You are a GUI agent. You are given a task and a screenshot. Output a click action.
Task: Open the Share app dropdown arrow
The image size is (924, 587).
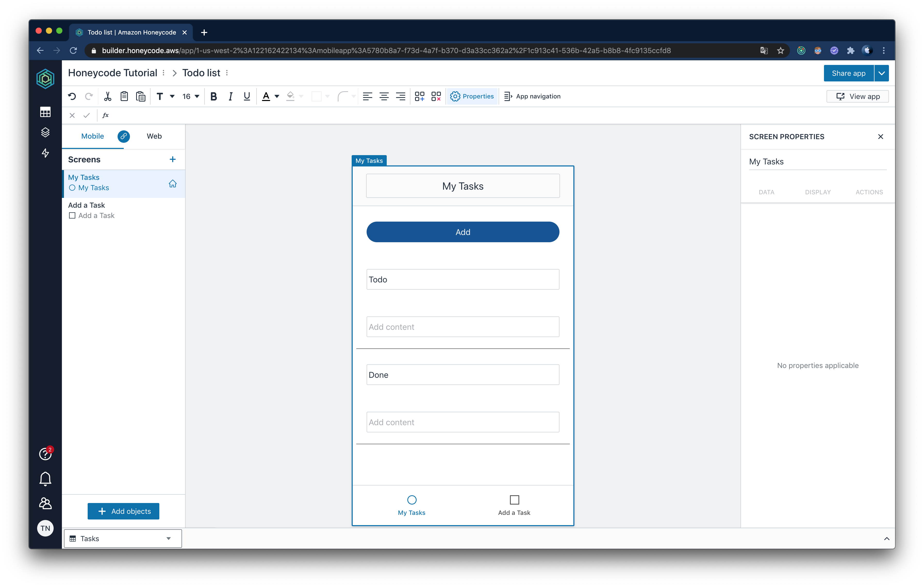[x=882, y=73]
